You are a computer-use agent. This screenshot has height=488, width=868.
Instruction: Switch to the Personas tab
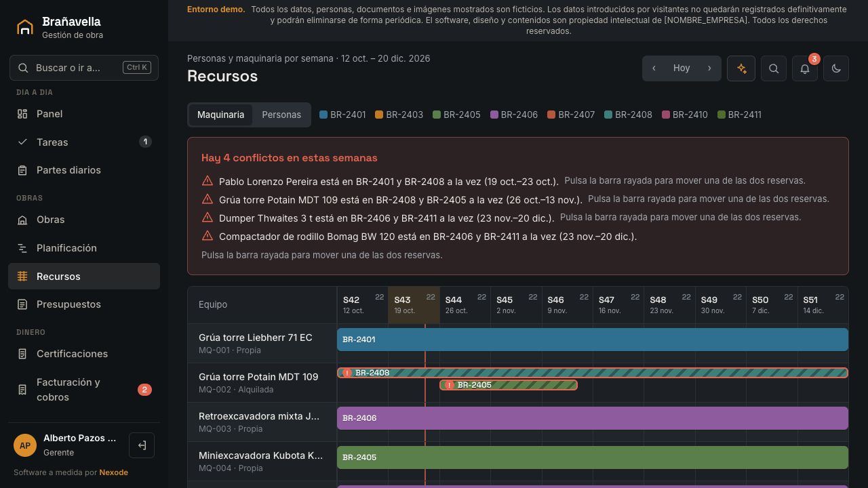(281, 115)
